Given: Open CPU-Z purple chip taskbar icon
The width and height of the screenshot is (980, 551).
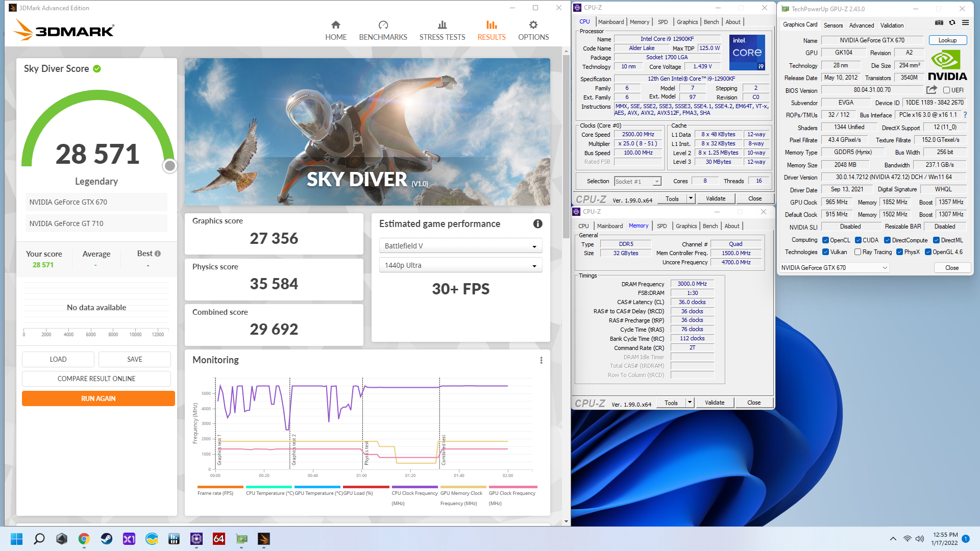Looking at the screenshot, I should point(197,539).
